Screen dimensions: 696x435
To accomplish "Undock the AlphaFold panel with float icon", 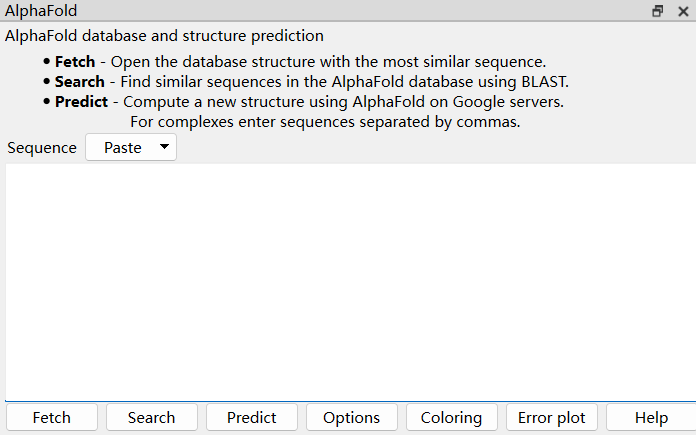I will [x=658, y=11].
